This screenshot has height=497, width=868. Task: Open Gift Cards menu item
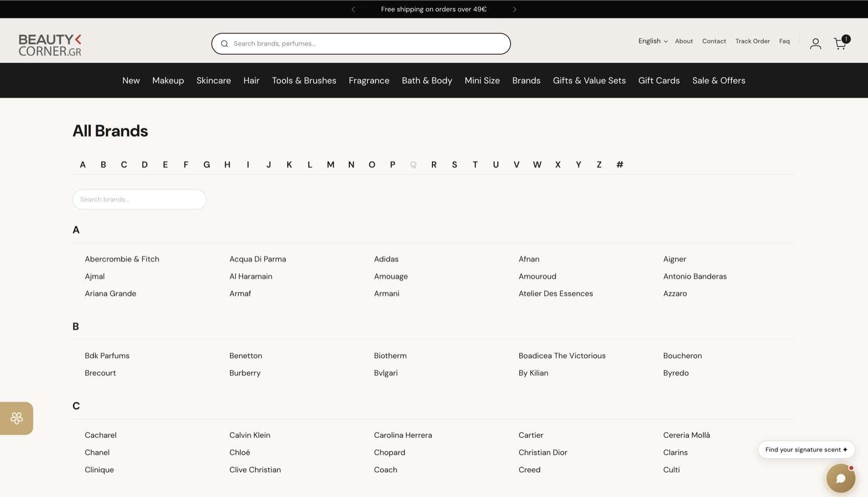659,81
